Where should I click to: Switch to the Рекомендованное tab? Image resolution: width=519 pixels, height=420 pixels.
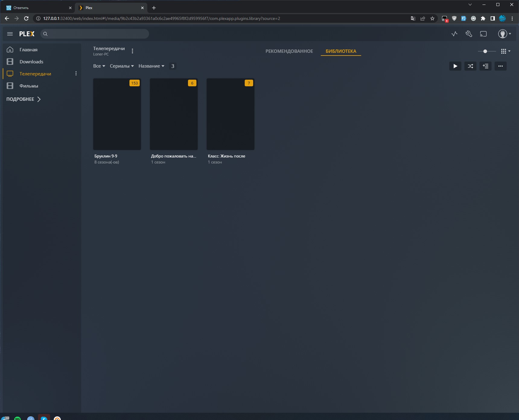tap(289, 51)
